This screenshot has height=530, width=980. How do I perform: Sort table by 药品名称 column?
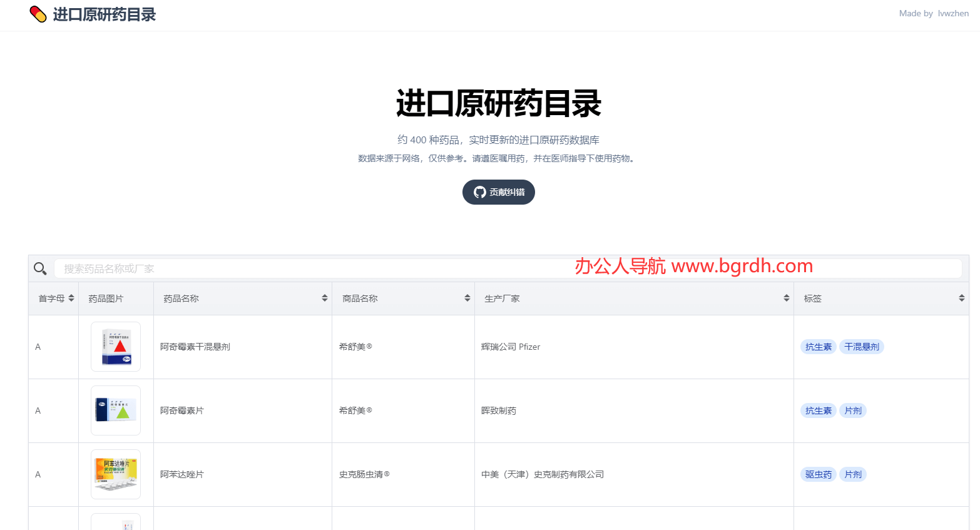[325, 298]
